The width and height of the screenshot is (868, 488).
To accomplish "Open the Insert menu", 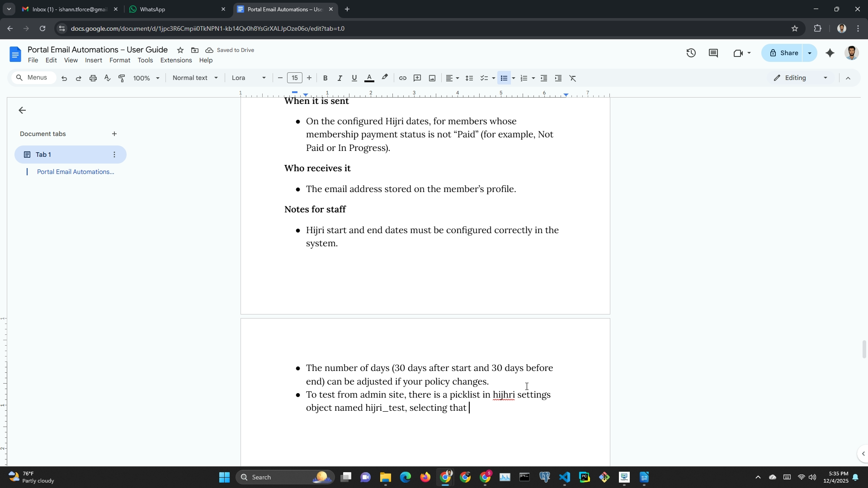I will pos(93,60).
